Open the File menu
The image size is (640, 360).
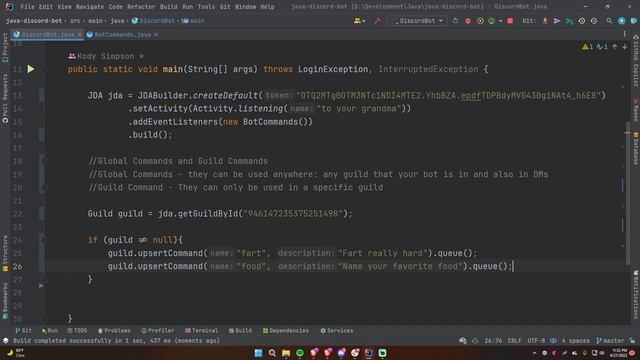(27, 7)
